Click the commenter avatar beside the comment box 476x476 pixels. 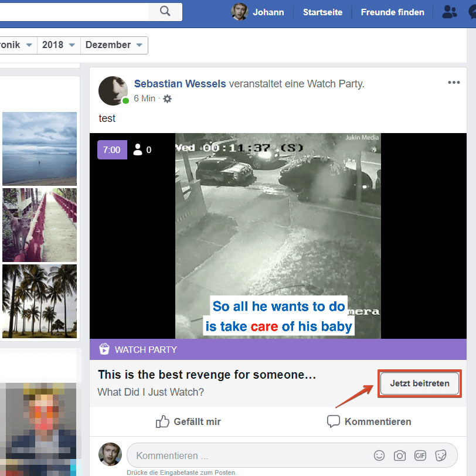110,454
